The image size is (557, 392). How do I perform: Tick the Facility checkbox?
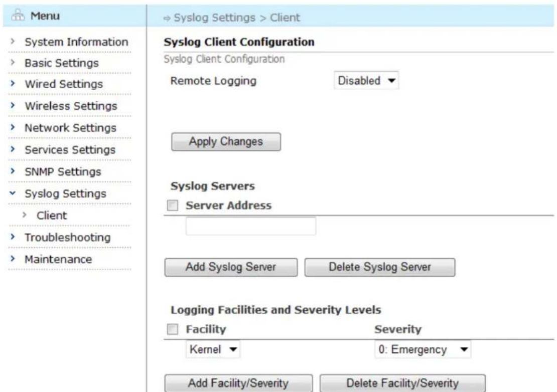click(x=173, y=329)
